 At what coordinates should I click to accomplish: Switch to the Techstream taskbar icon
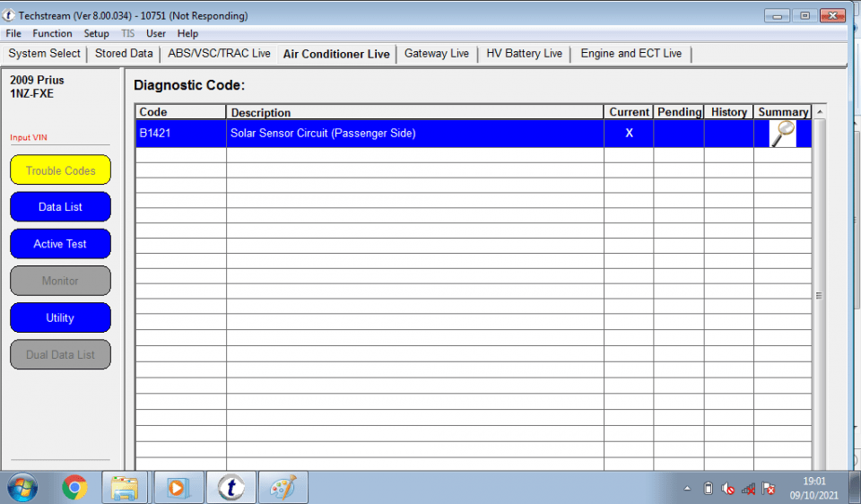(231, 488)
